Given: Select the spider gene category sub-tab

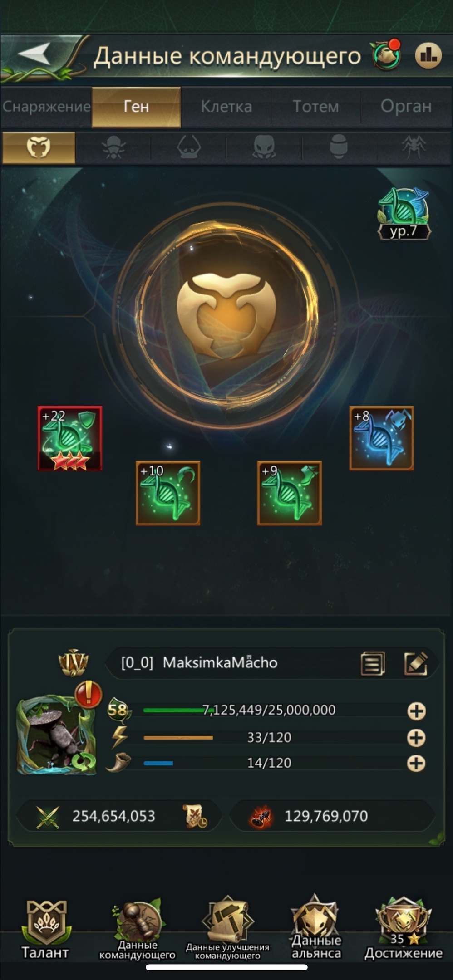Looking at the screenshot, I should click(414, 147).
